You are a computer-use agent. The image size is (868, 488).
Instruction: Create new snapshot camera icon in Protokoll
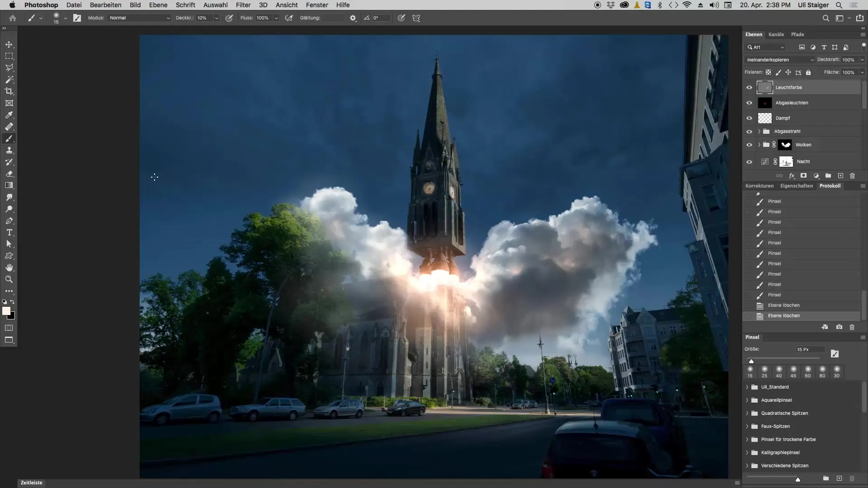click(x=839, y=327)
